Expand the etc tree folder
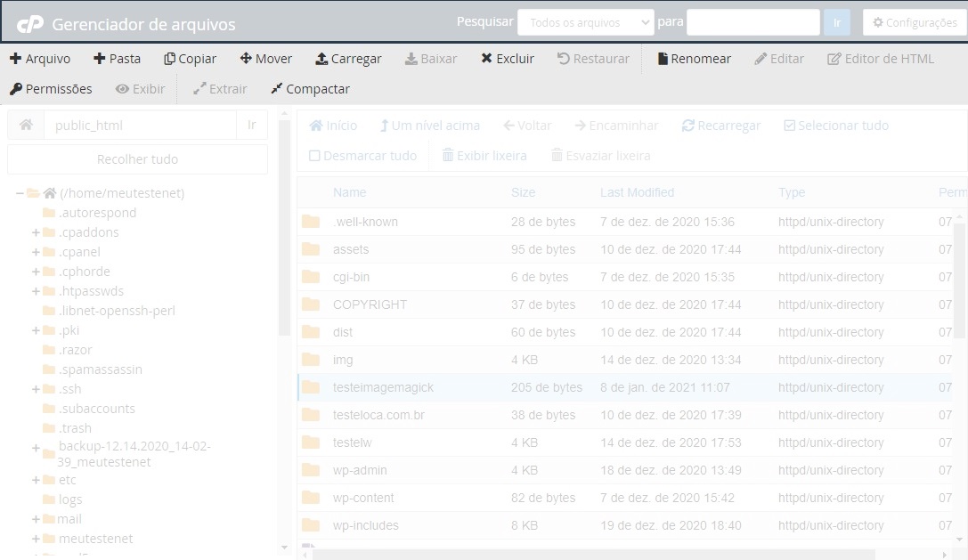This screenshot has width=968, height=560. click(x=36, y=481)
